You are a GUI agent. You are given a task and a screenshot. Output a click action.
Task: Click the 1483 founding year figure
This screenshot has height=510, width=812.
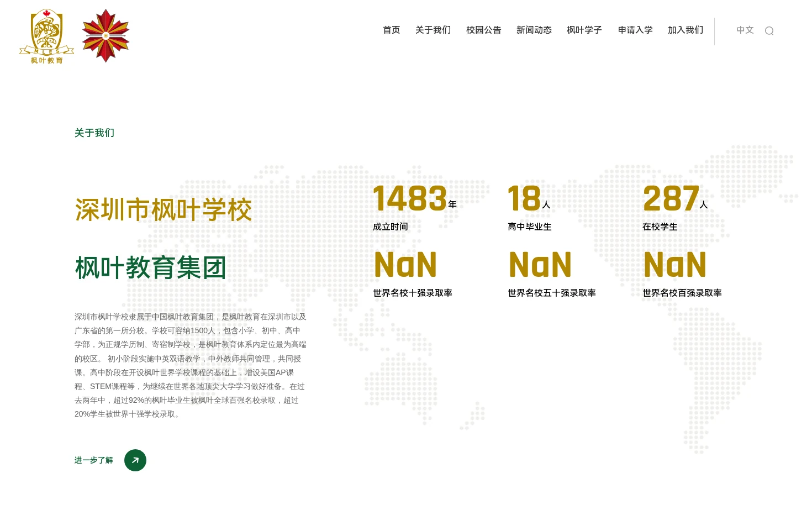tap(410, 198)
